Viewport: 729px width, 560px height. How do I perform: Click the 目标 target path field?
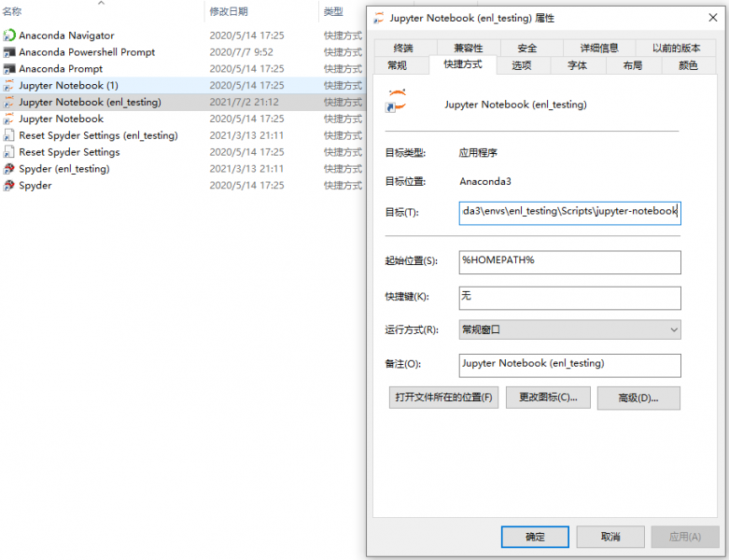point(569,212)
